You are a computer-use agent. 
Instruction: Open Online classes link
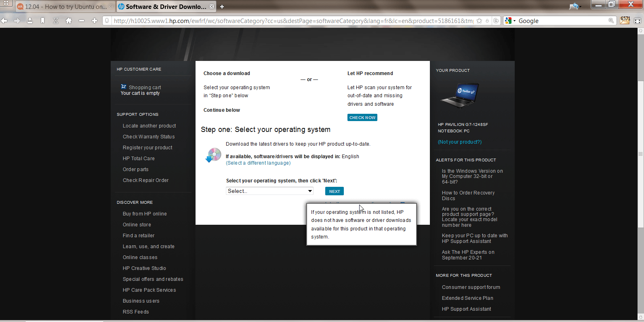[x=140, y=257]
